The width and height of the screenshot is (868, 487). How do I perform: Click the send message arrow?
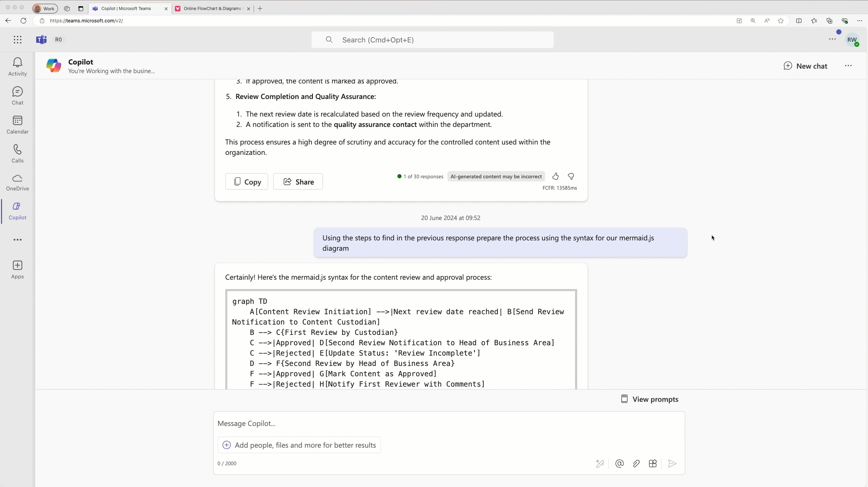coord(672,464)
